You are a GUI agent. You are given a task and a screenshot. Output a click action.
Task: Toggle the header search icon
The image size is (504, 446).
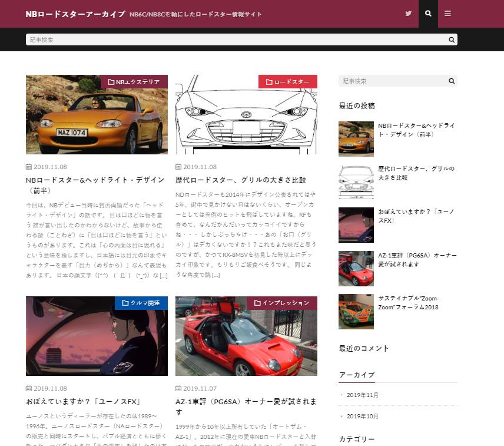pyautogui.click(x=428, y=14)
